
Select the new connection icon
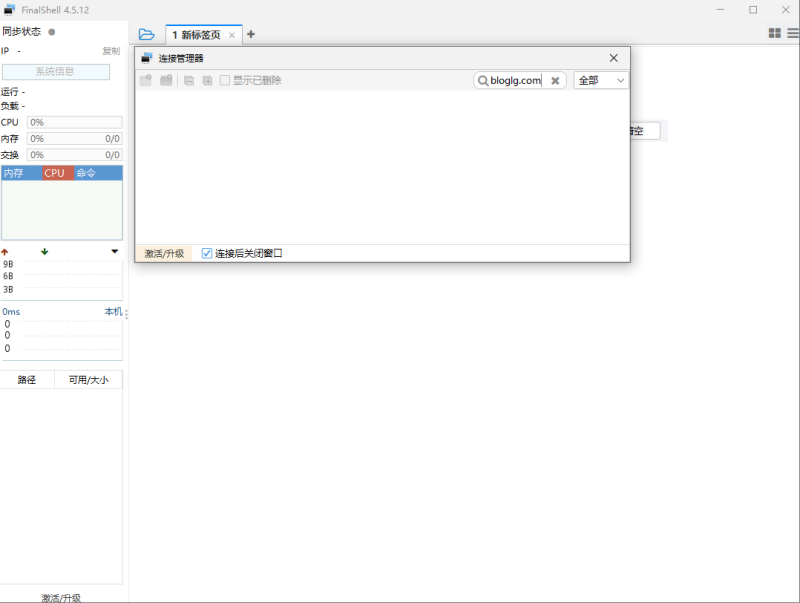point(146,80)
